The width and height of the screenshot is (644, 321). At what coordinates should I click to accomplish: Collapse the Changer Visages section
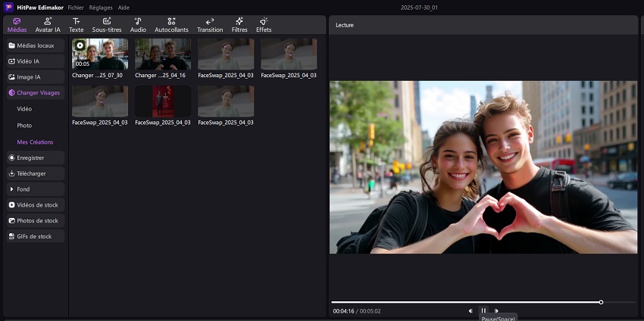pos(34,93)
